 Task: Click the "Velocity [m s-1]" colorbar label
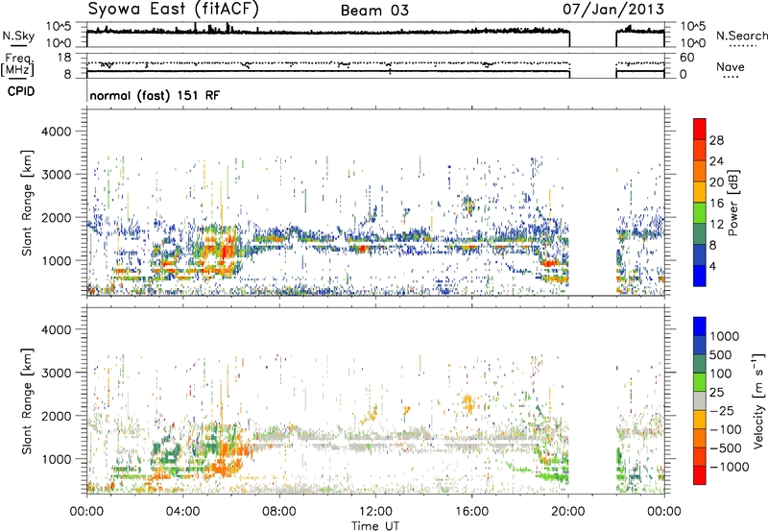pos(757,400)
